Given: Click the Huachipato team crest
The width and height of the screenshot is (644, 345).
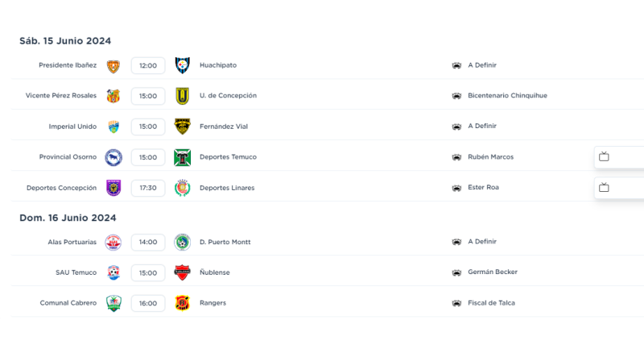Looking at the screenshot, I should pyautogui.click(x=182, y=65).
